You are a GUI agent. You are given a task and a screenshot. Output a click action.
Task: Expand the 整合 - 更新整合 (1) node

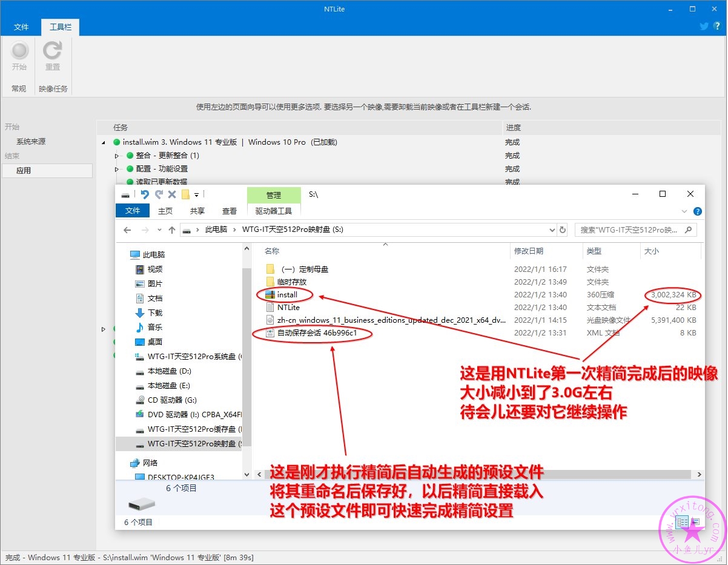click(117, 156)
